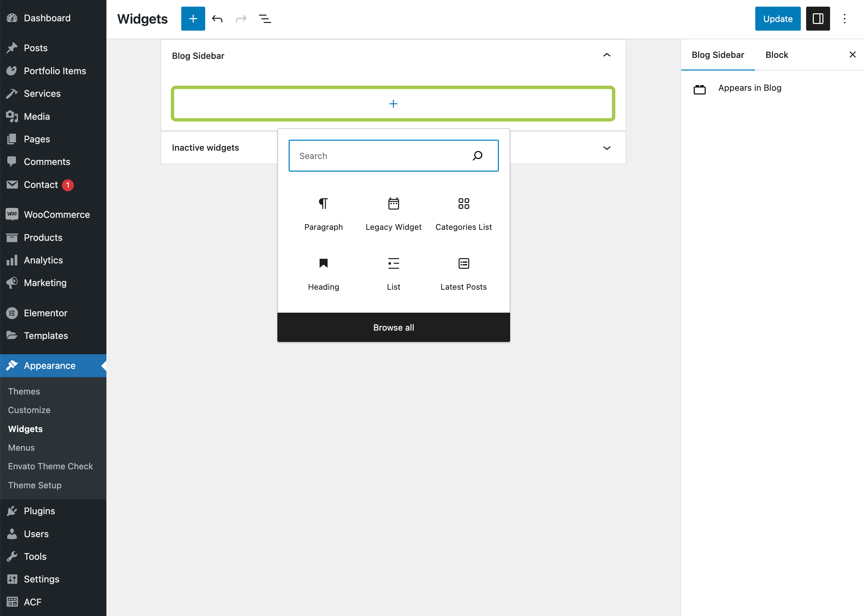Switch to the Block tab

(x=777, y=55)
